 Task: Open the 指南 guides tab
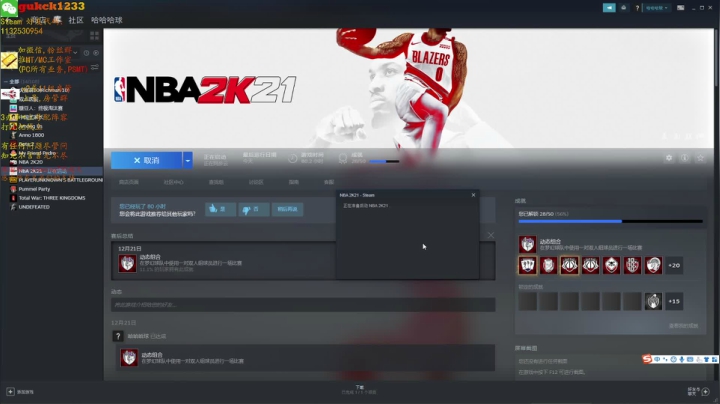294,182
